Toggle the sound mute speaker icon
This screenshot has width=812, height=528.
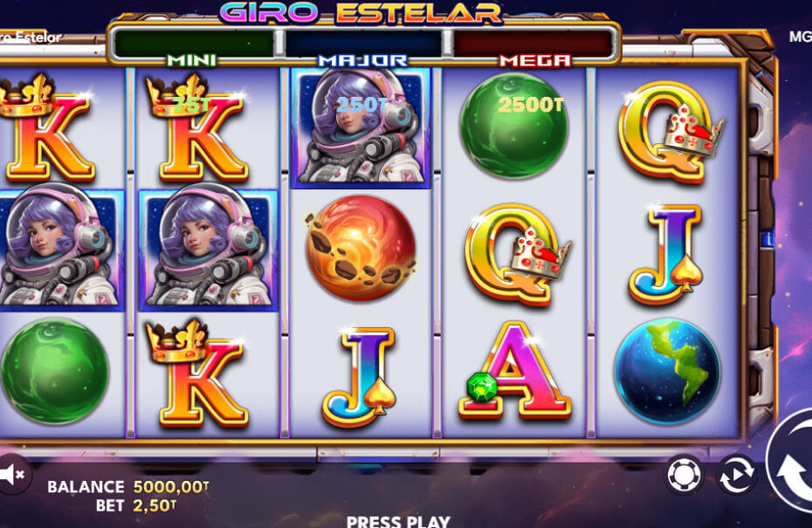click(12, 474)
